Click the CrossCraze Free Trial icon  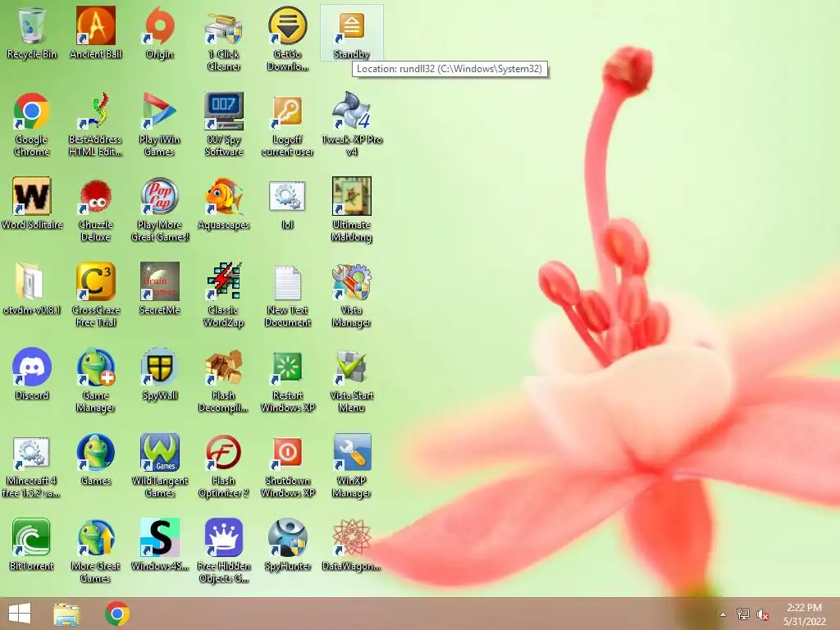point(95,281)
